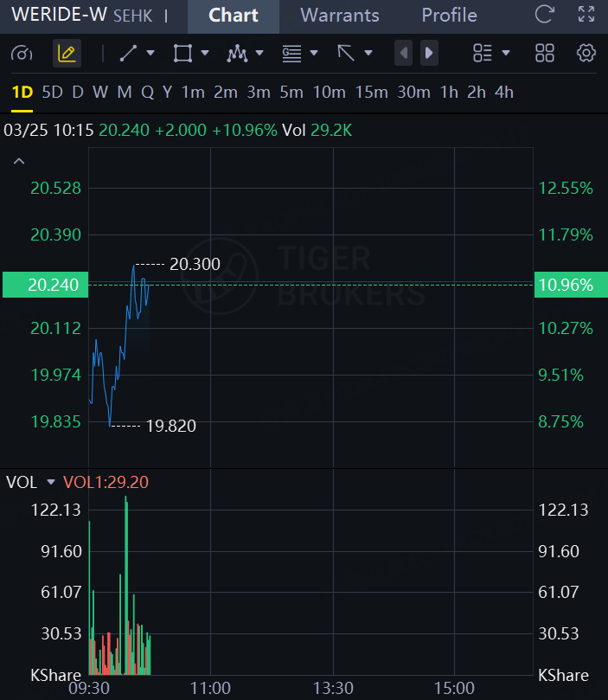The height and width of the screenshot is (700, 608).
Task: Click the WERIDE-W stock name
Action: pos(60,15)
